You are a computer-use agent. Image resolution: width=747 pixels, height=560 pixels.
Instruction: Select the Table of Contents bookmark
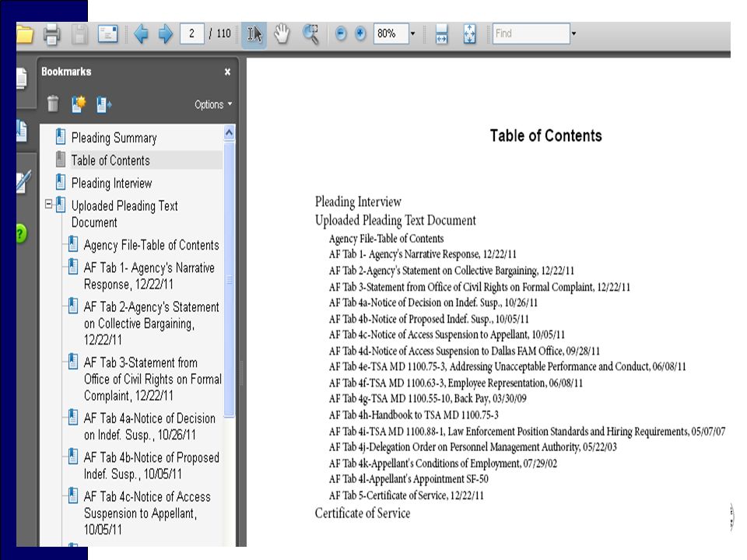(x=110, y=160)
